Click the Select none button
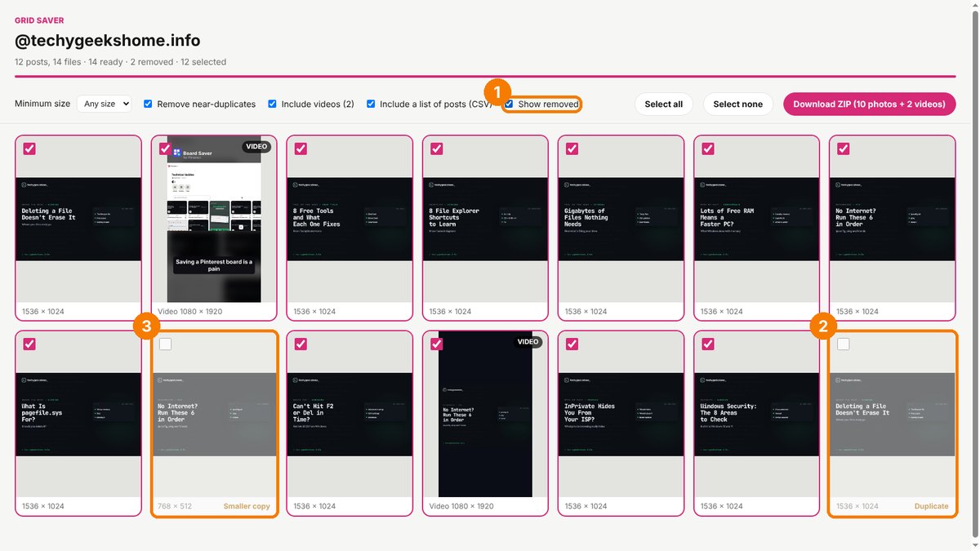This screenshot has height=551, width=980. (737, 104)
